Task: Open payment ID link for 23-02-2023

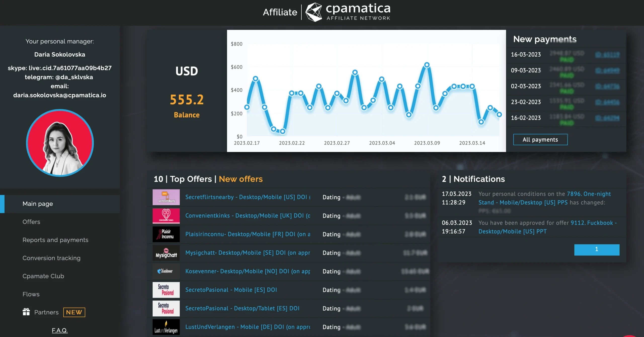Action: coord(607,102)
